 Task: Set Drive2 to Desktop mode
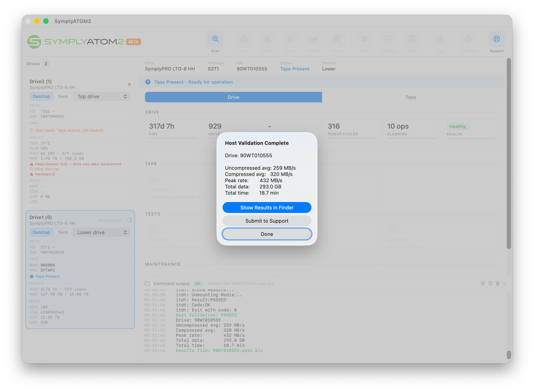click(41, 96)
